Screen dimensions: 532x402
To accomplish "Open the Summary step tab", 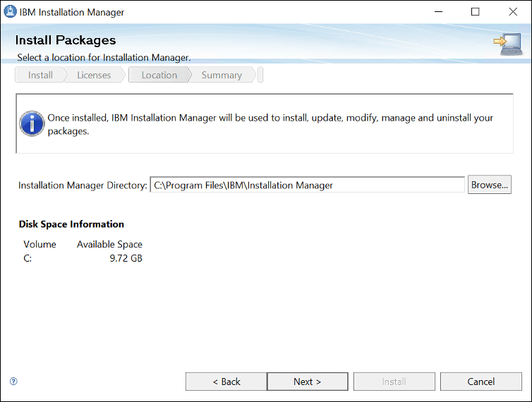I will pyautogui.click(x=222, y=75).
